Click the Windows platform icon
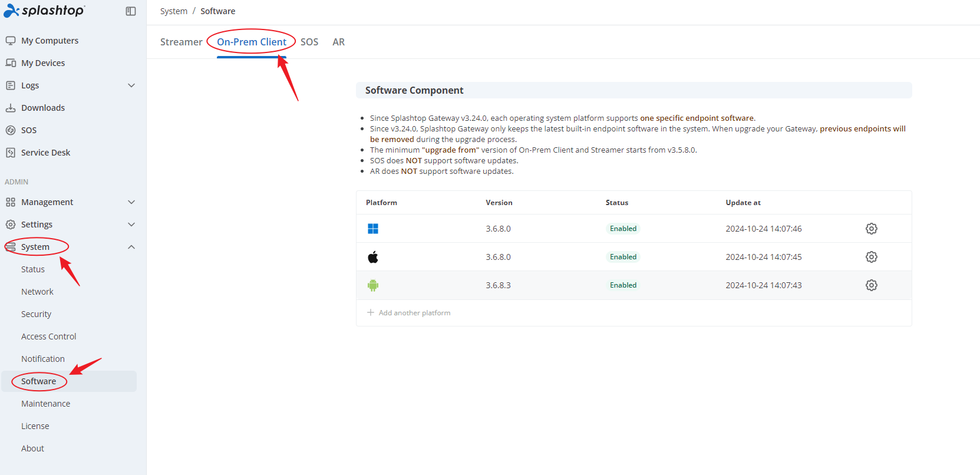980x475 pixels. [x=373, y=229]
